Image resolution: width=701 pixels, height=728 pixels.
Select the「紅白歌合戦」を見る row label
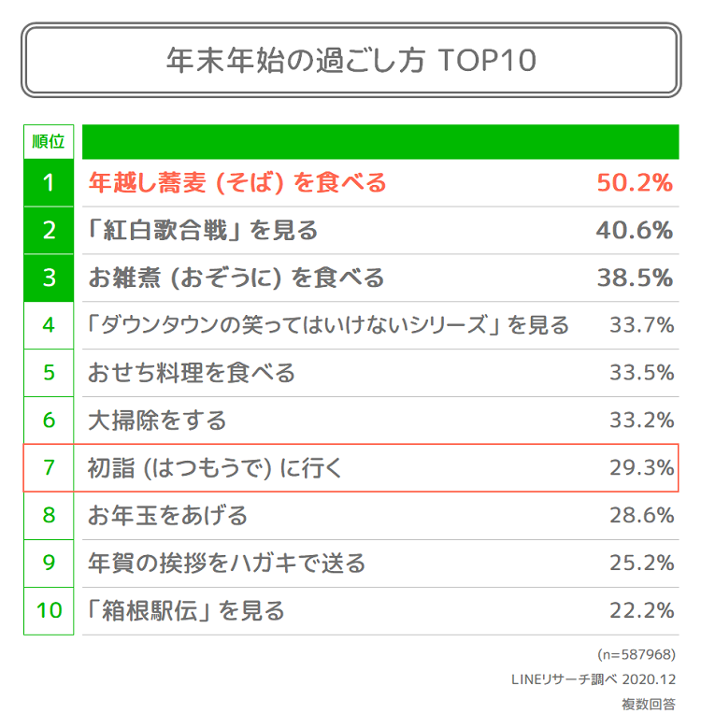coord(203,230)
